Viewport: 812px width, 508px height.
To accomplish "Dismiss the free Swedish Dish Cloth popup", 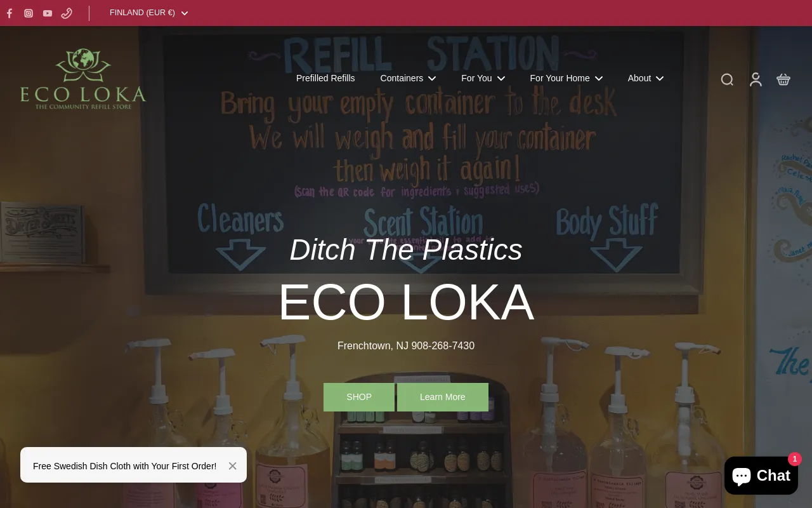I will click(x=233, y=466).
